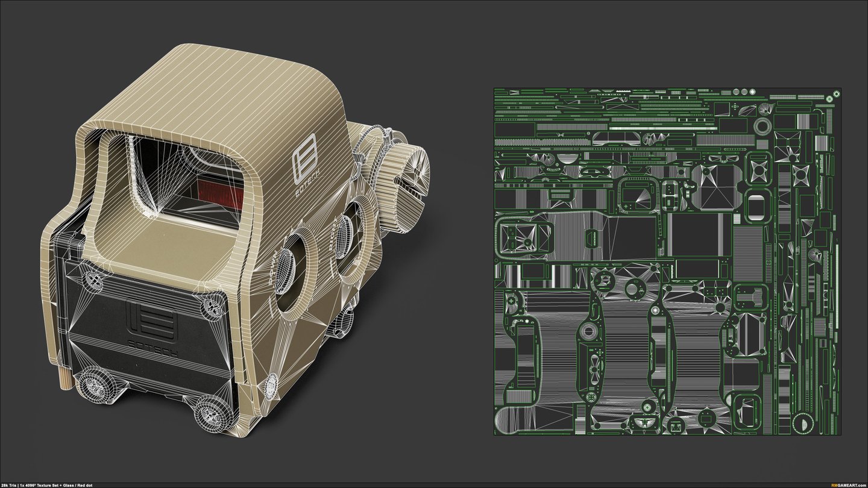868x488 pixels.
Task: Click the "28k Tris | 1x 4096² Texture Set + Glass / Red dot" caption
Action: point(46,485)
